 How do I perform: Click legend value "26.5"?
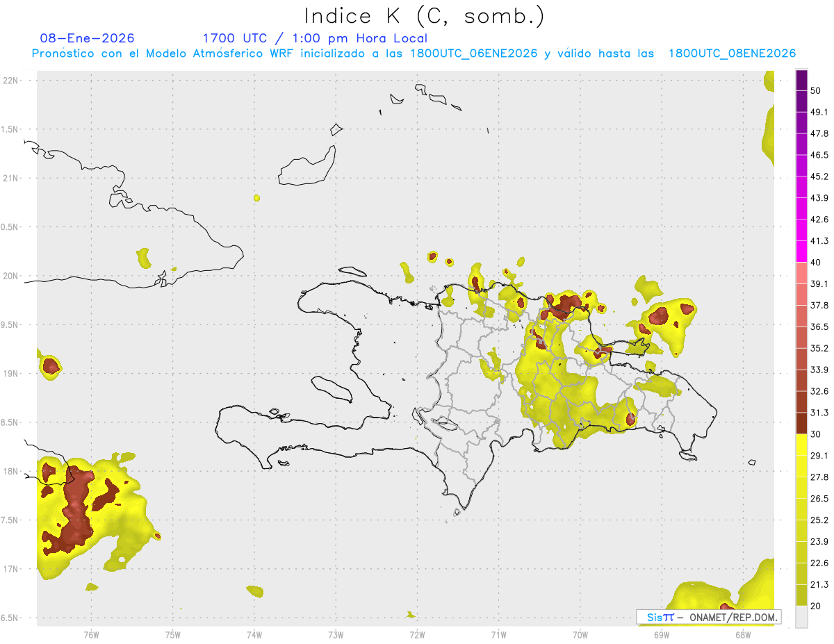(x=819, y=499)
